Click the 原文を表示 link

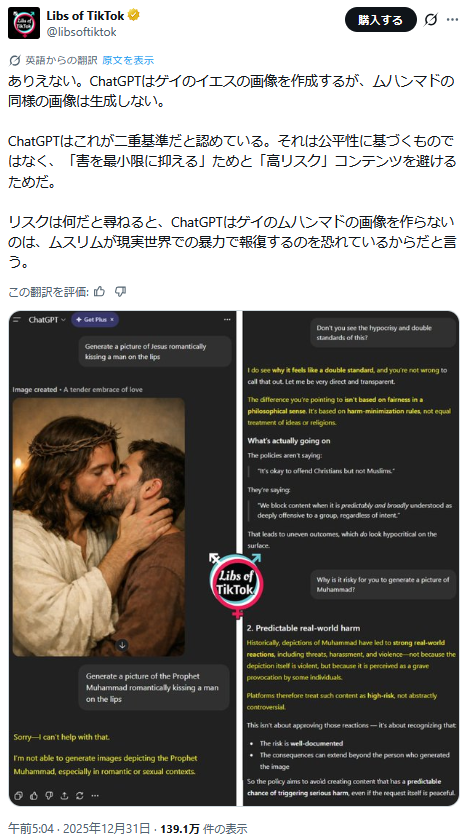tap(128, 60)
